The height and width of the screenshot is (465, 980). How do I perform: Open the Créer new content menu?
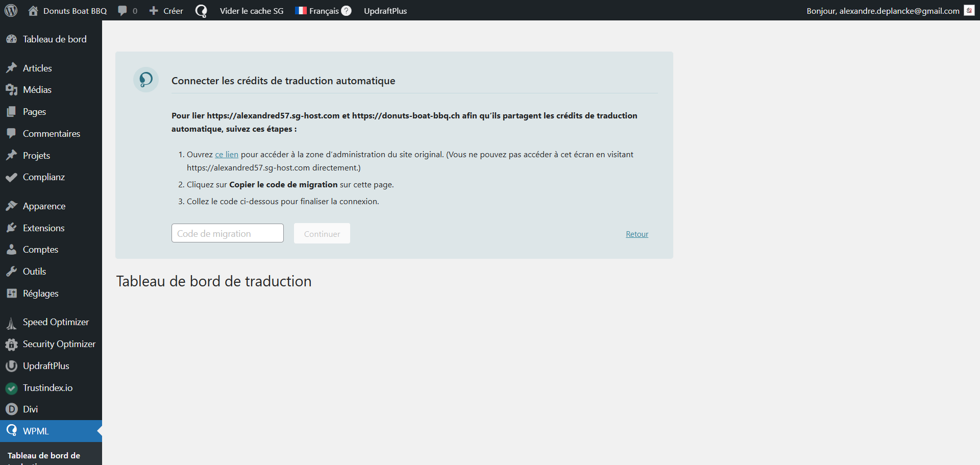pos(166,11)
